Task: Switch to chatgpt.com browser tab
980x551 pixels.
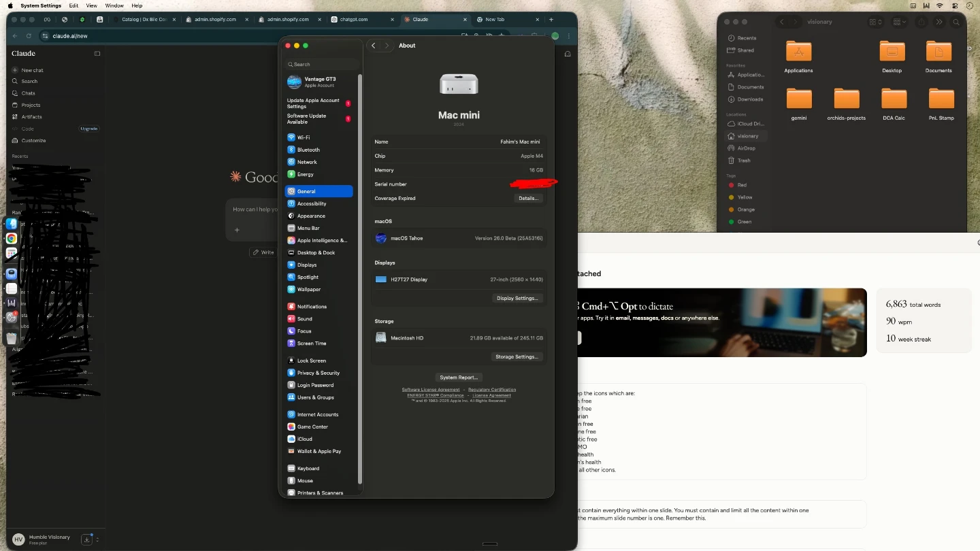Action: (x=361, y=20)
